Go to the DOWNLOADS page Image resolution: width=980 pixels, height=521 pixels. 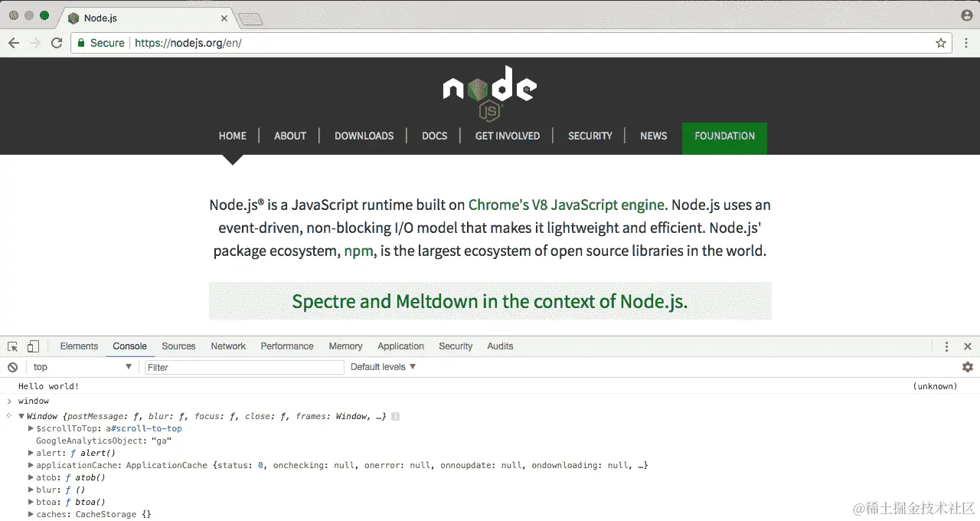364,136
